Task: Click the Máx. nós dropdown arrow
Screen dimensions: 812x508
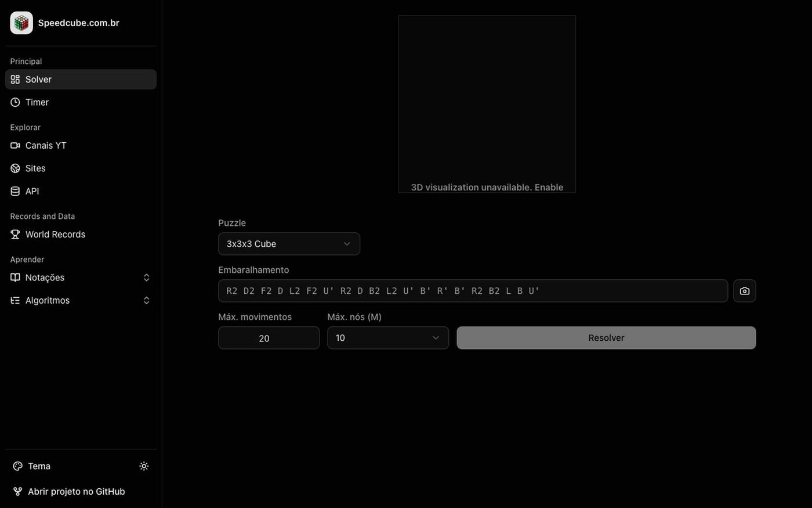Action: (x=436, y=338)
